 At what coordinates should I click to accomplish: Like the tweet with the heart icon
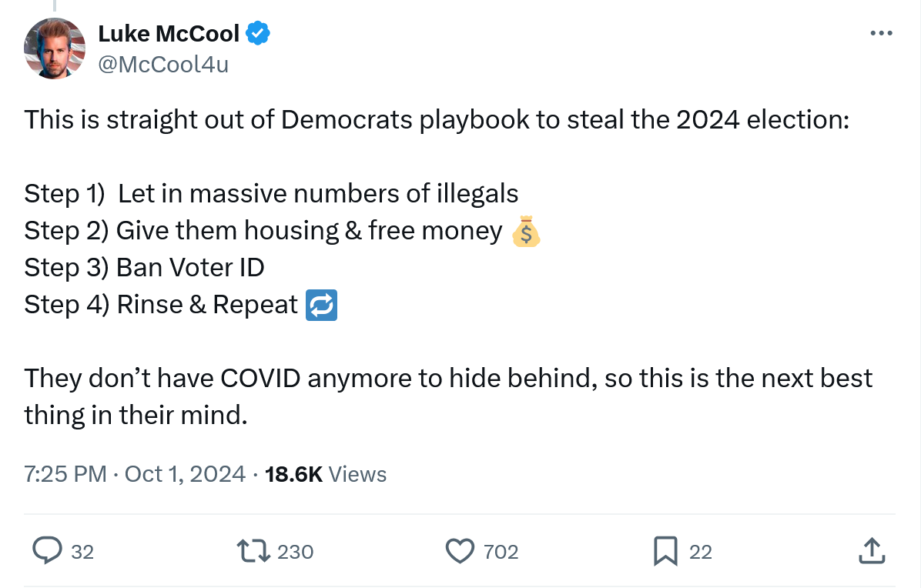(x=460, y=551)
